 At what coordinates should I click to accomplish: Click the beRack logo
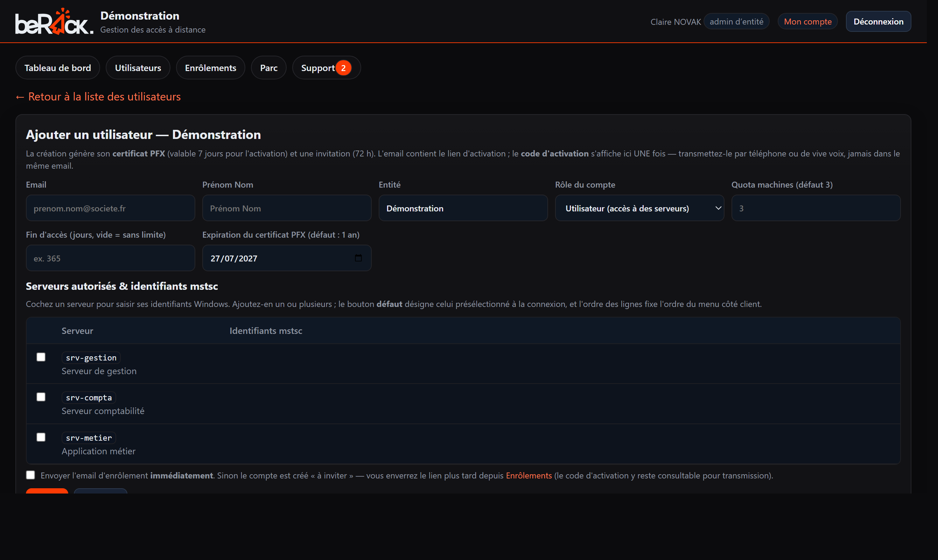coord(54,21)
